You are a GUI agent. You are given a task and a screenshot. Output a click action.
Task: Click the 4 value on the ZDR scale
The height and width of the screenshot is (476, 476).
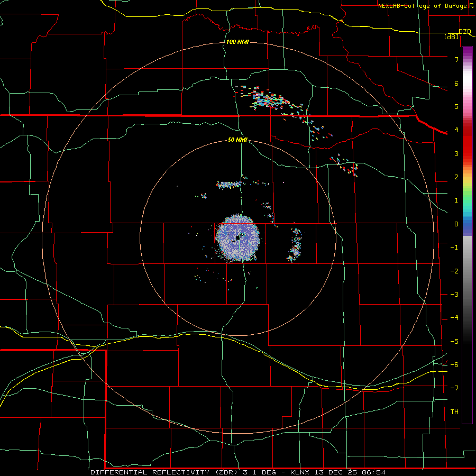point(456,130)
